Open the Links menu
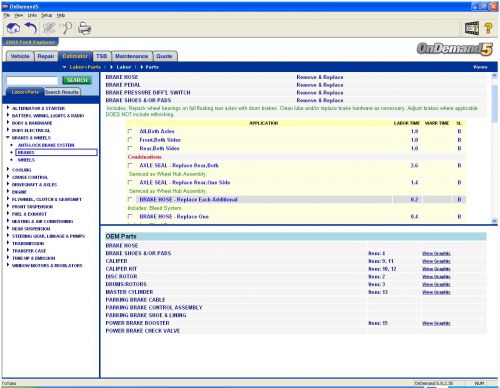The image size is (500, 388). [32, 15]
